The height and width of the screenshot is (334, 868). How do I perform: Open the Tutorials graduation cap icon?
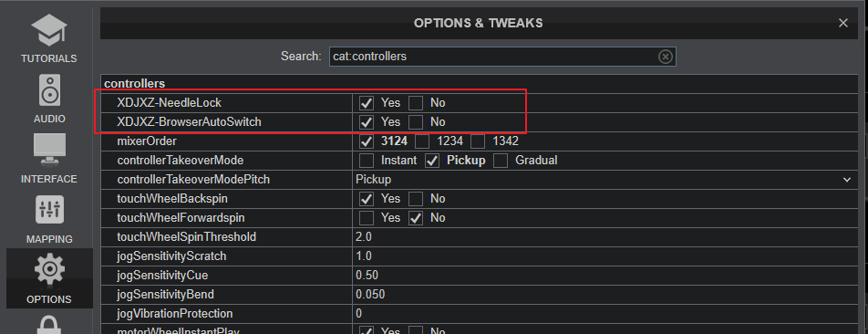pyautogui.click(x=48, y=30)
